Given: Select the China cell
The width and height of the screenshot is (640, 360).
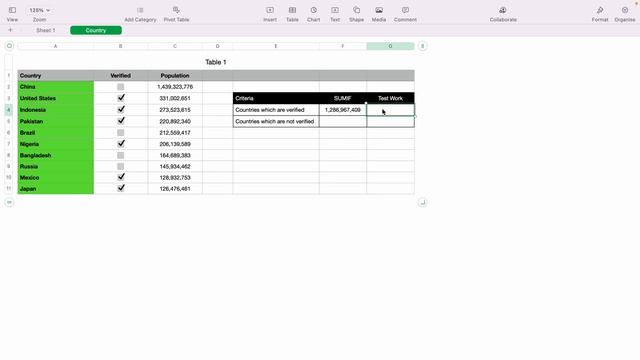Looking at the screenshot, I should tap(56, 87).
